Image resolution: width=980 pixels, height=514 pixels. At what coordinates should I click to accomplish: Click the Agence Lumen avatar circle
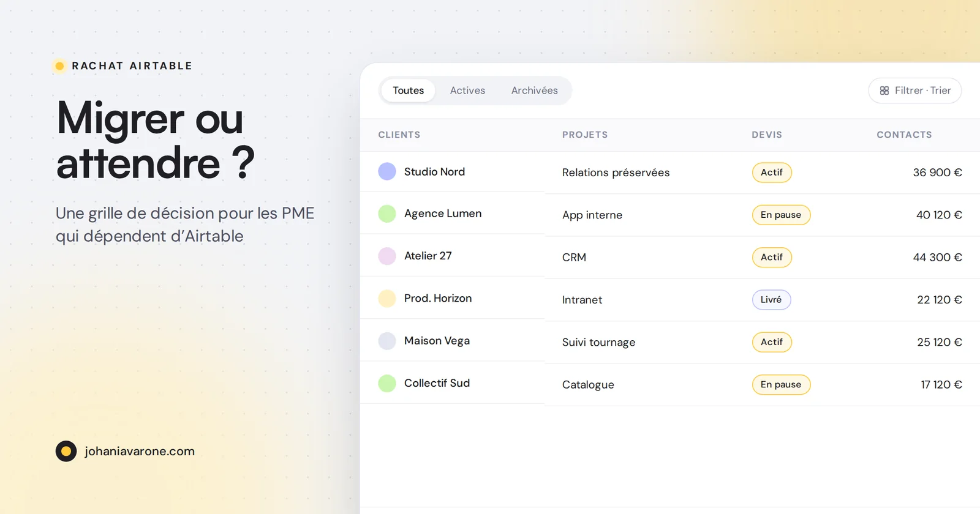(x=387, y=214)
